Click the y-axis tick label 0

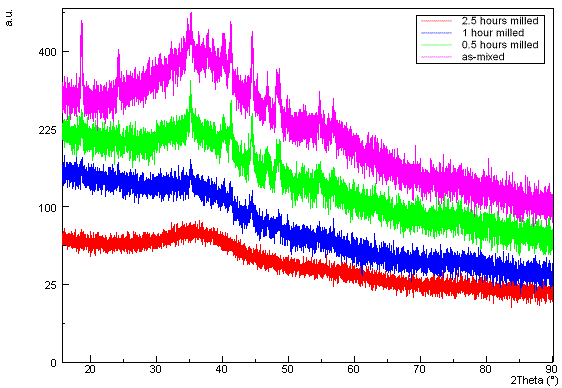pyautogui.click(x=53, y=363)
